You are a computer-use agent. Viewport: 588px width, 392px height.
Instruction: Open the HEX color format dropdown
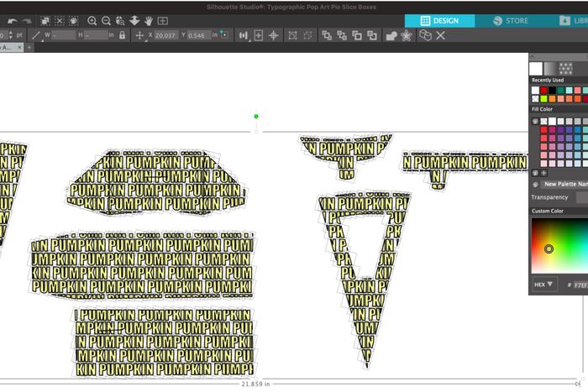(544, 285)
